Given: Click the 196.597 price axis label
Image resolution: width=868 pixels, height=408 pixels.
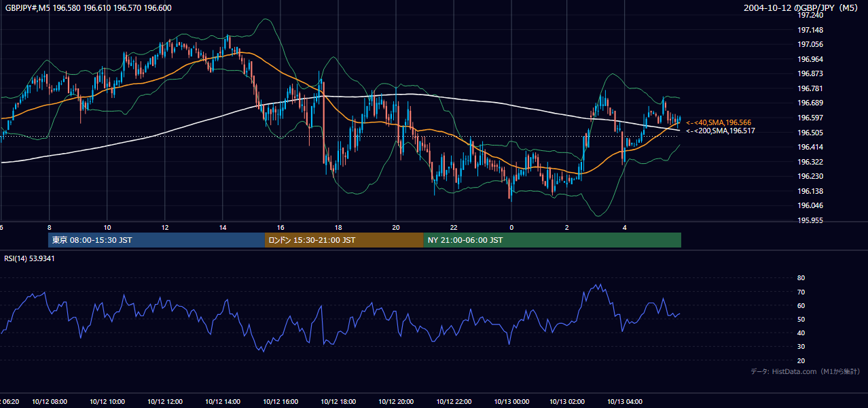Looking at the screenshot, I should pyautogui.click(x=810, y=118).
